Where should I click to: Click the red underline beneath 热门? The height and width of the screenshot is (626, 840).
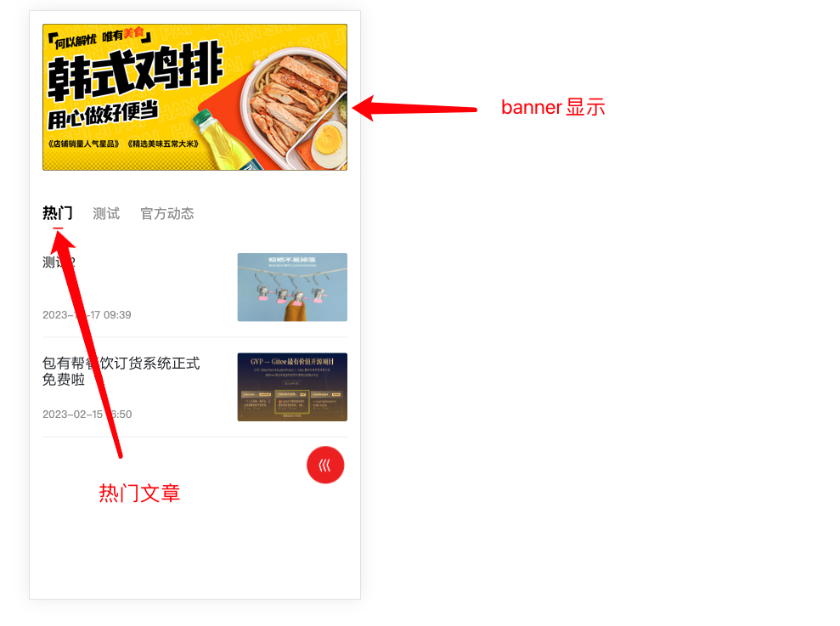(x=58, y=228)
